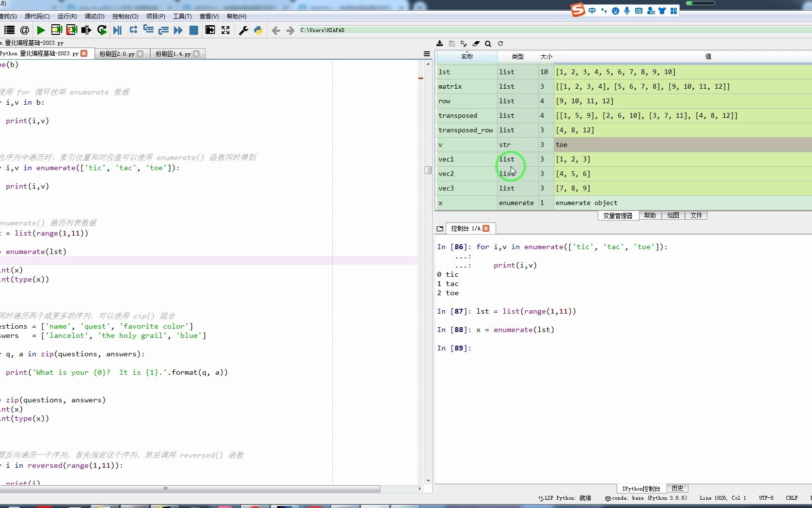Open the 控制台(O) menu
The width and height of the screenshot is (812, 508).
coord(125,16)
